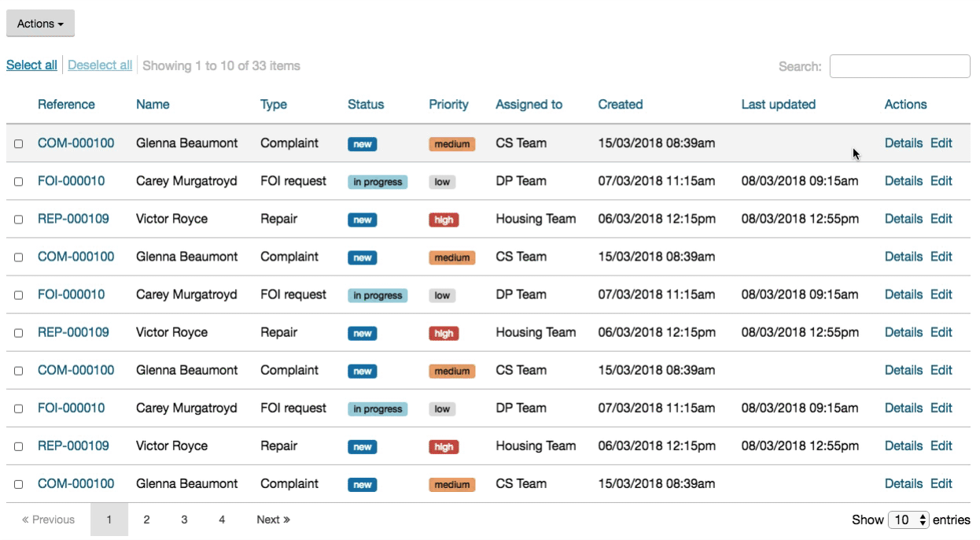
Task: Open Details for the first Victor Royce row
Action: (x=903, y=219)
